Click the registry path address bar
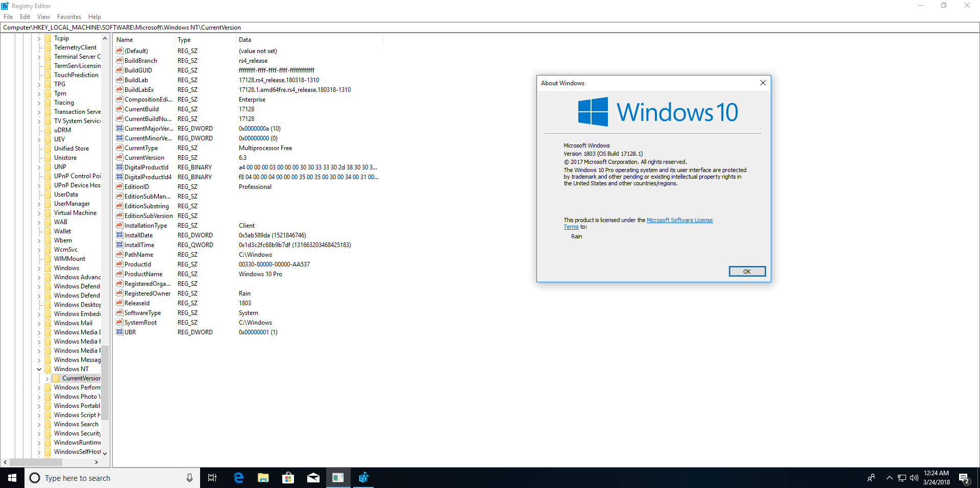The image size is (980, 488). pos(490,28)
